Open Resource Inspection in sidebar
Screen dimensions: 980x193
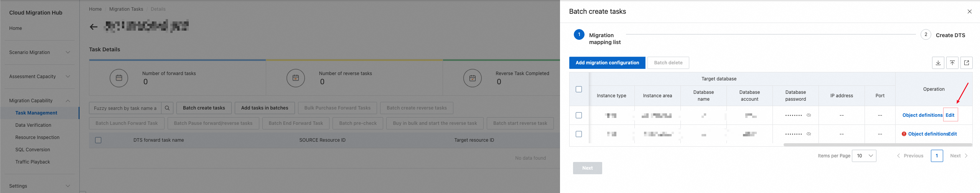tap(38, 137)
